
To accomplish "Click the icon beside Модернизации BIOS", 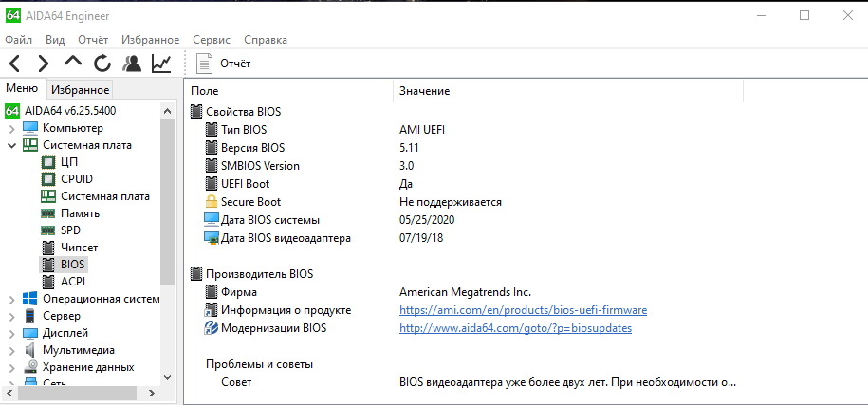I will click(212, 328).
